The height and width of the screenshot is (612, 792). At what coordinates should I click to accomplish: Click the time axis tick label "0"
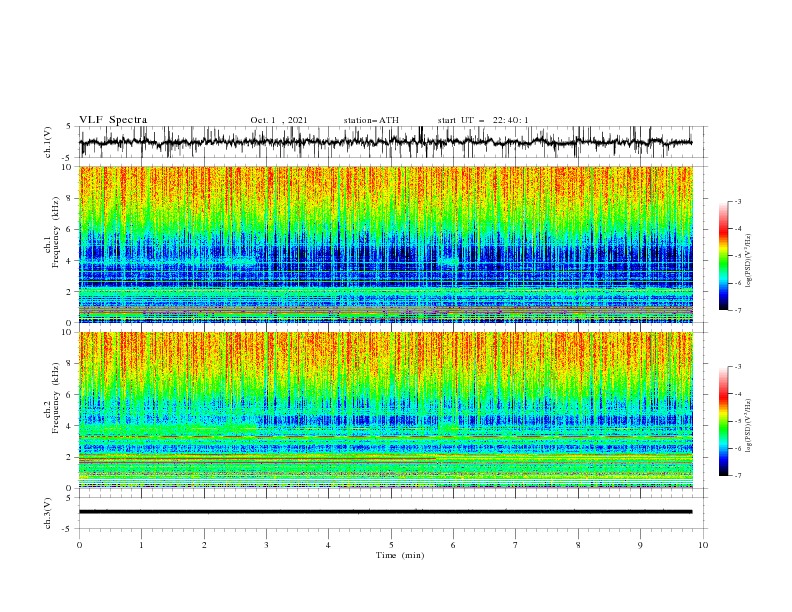pyautogui.click(x=79, y=545)
